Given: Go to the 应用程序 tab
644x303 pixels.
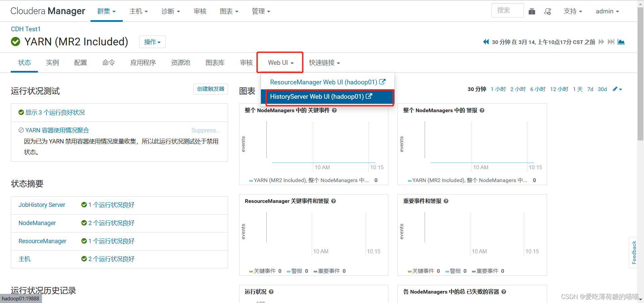Looking at the screenshot, I should (x=143, y=62).
